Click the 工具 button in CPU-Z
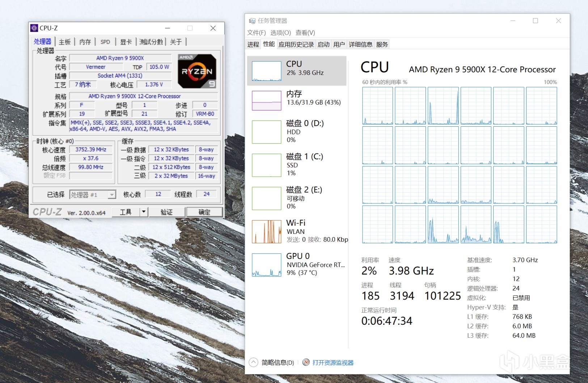The image size is (588, 383). point(126,212)
